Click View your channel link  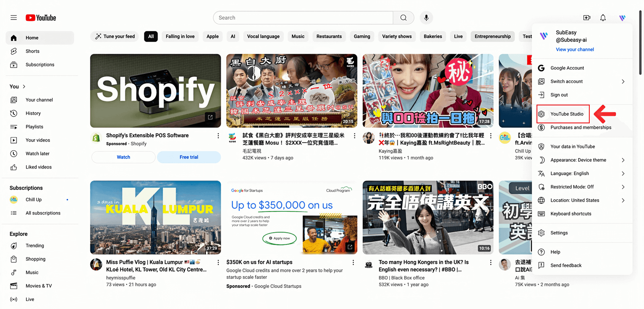tap(574, 49)
